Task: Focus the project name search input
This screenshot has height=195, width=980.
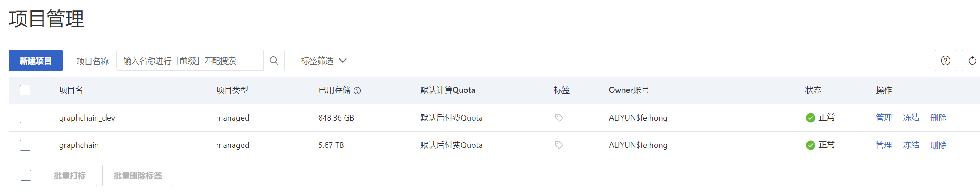Action: pyautogui.click(x=190, y=61)
